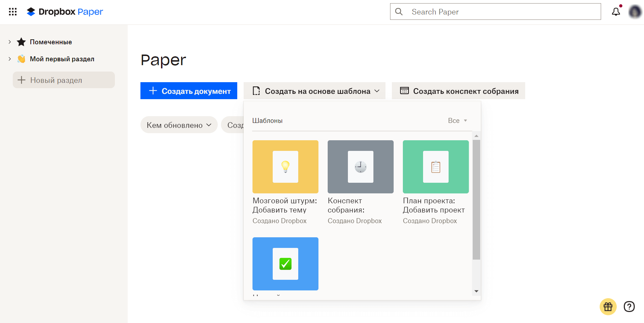Click Создать конспект собрания button
The image size is (644, 323).
pyautogui.click(x=459, y=91)
